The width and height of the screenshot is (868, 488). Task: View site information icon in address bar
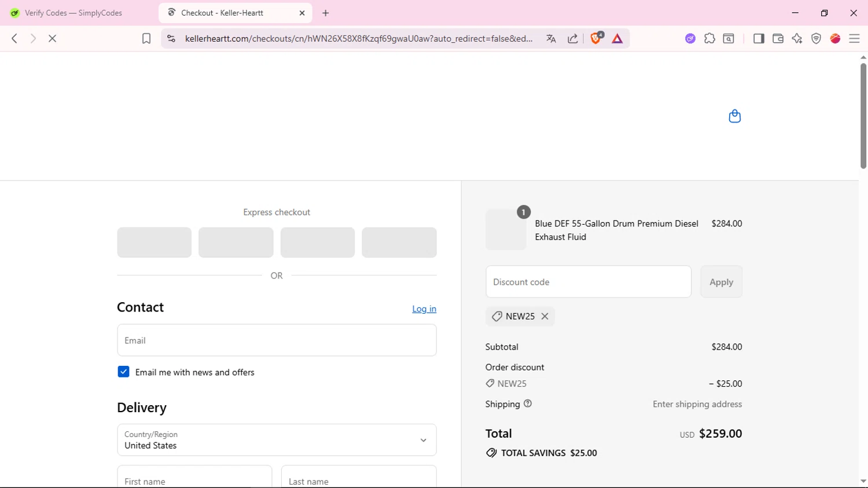(171, 39)
